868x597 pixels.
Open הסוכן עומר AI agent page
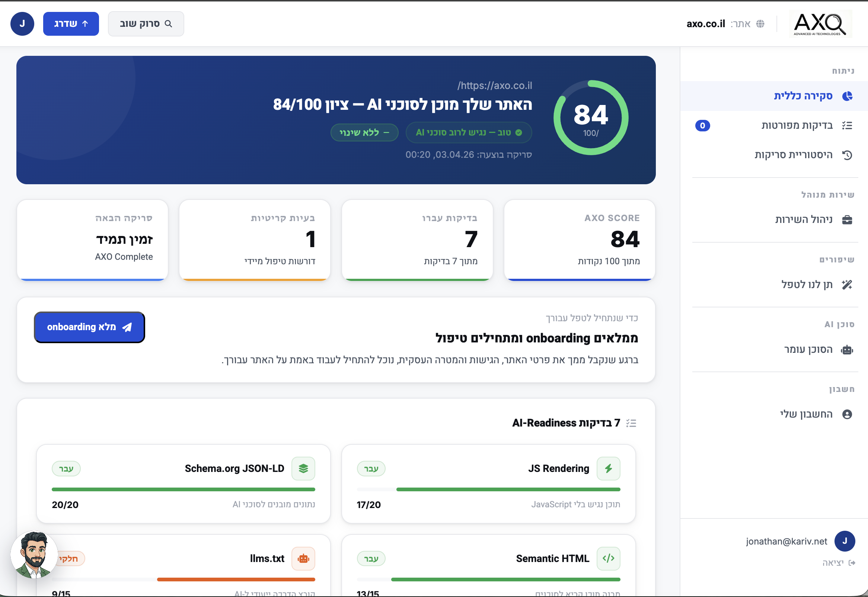click(x=808, y=349)
